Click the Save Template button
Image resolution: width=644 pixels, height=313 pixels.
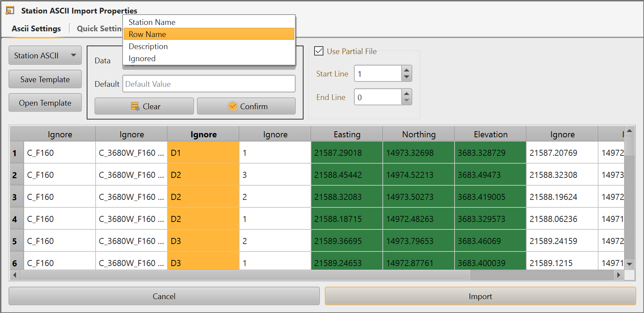coord(45,79)
